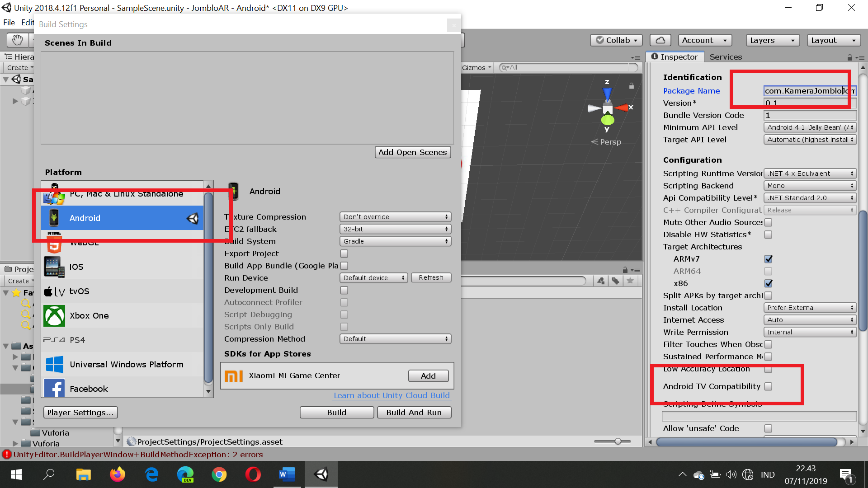
Task: Select Universal Windows Platform icon
Action: coord(55,365)
